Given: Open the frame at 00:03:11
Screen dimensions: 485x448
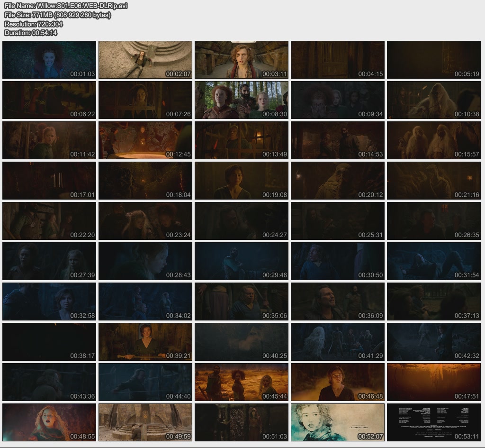Looking at the screenshot, I should [x=242, y=60].
